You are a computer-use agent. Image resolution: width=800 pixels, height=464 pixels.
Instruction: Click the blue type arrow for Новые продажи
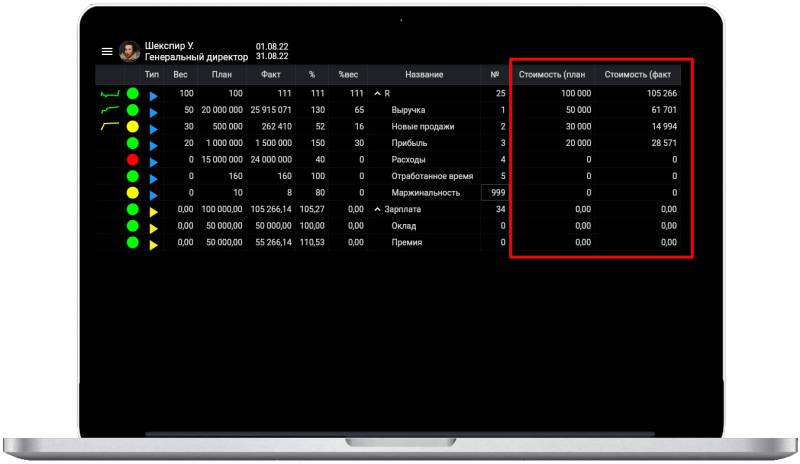tap(154, 129)
